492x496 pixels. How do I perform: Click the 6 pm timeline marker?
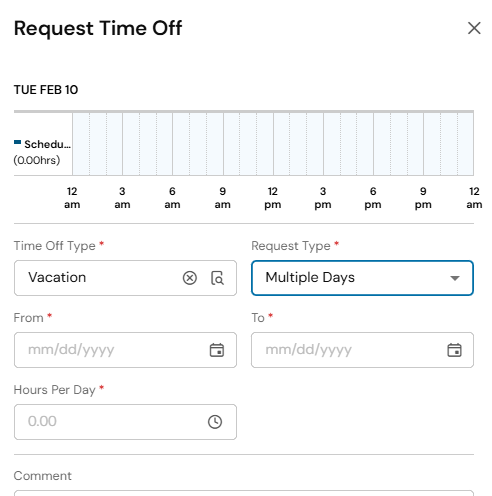coord(373,198)
